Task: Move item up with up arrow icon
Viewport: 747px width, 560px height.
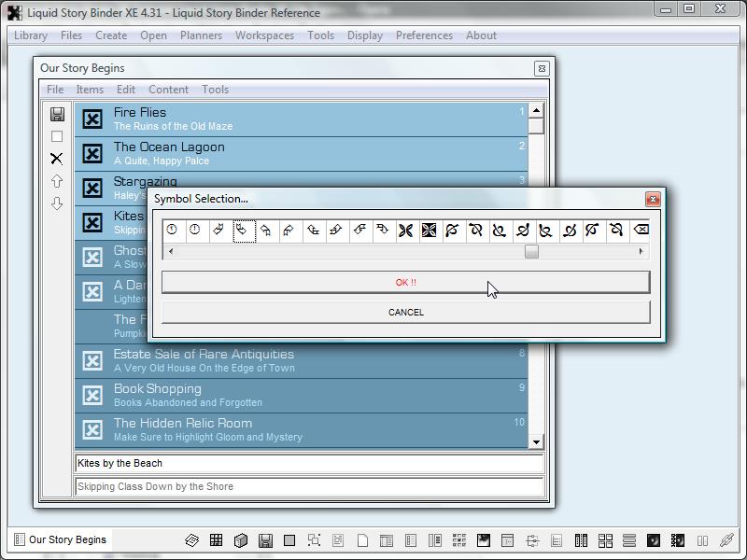Action: [57, 181]
